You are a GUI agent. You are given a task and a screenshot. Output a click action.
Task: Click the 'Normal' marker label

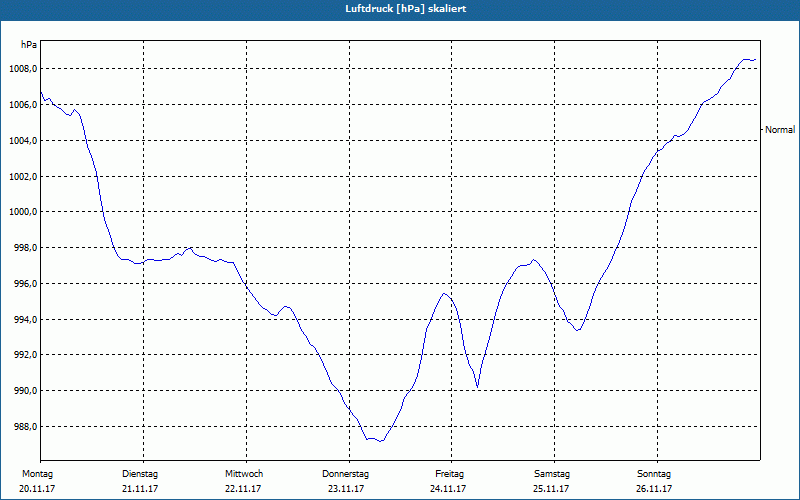click(780, 130)
